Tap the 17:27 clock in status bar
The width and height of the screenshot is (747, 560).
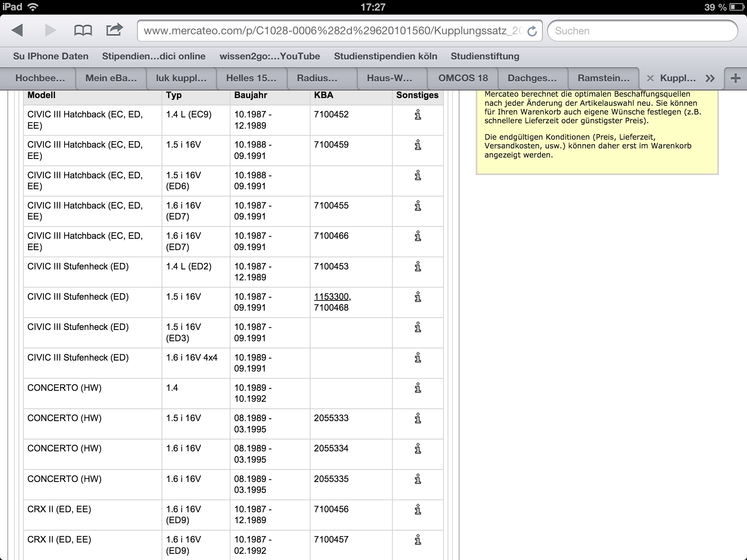coord(373,7)
